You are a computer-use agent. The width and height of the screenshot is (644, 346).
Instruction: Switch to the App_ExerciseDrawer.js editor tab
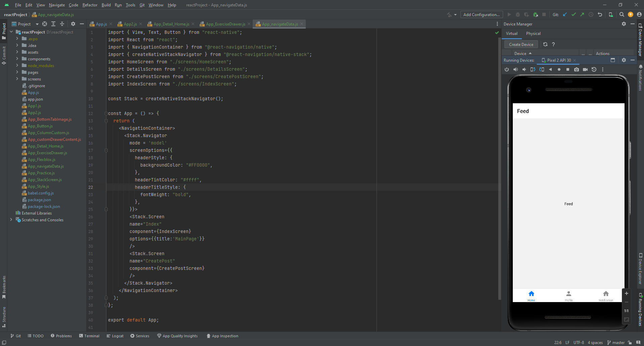pos(225,24)
